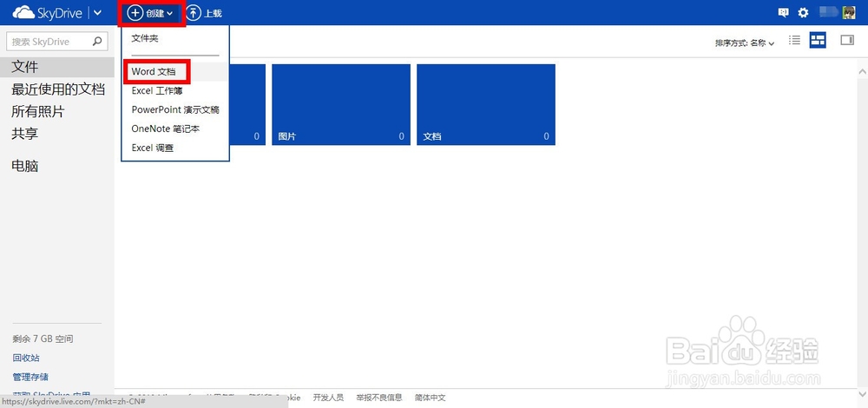
Task: Switch to thumbnails tile view icon
Action: 818,40
